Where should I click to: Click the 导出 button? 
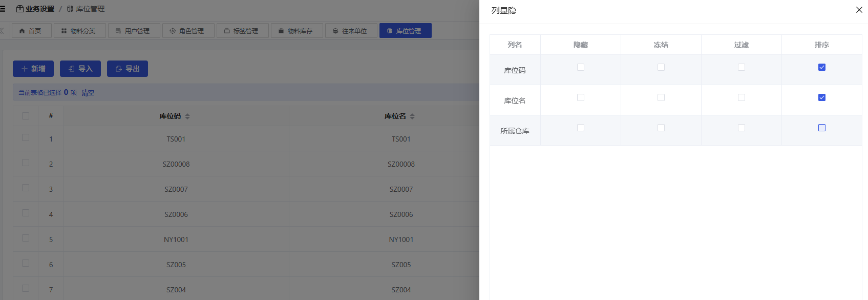[128, 69]
